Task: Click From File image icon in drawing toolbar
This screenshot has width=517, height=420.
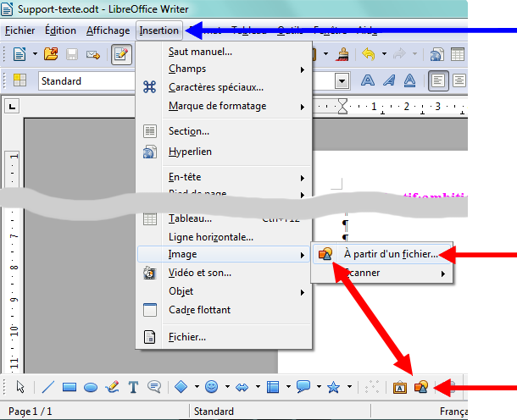Action: pos(421,387)
